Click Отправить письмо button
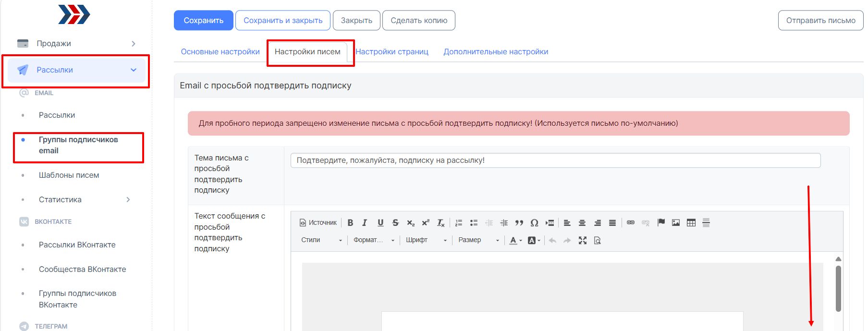Screen dimensions: 868x331 coord(821,20)
